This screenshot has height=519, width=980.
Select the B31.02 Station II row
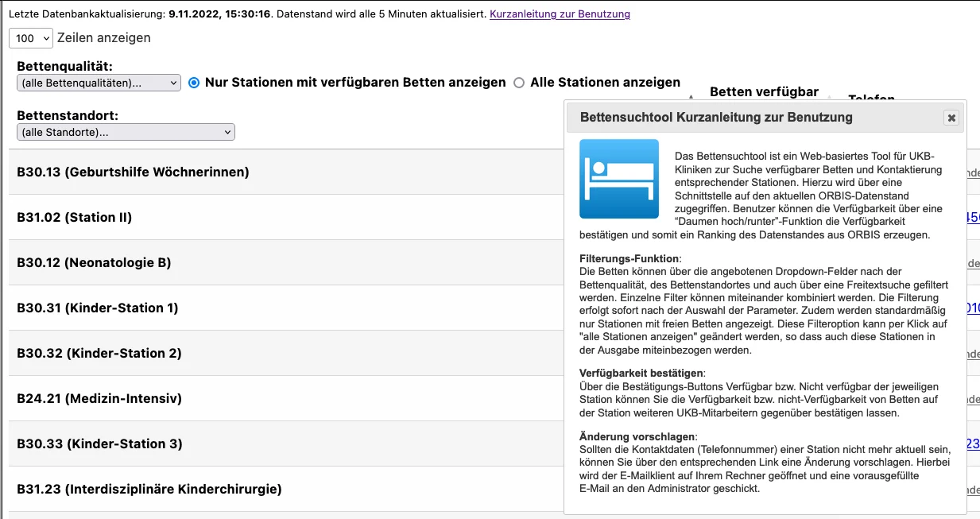[75, 217]
